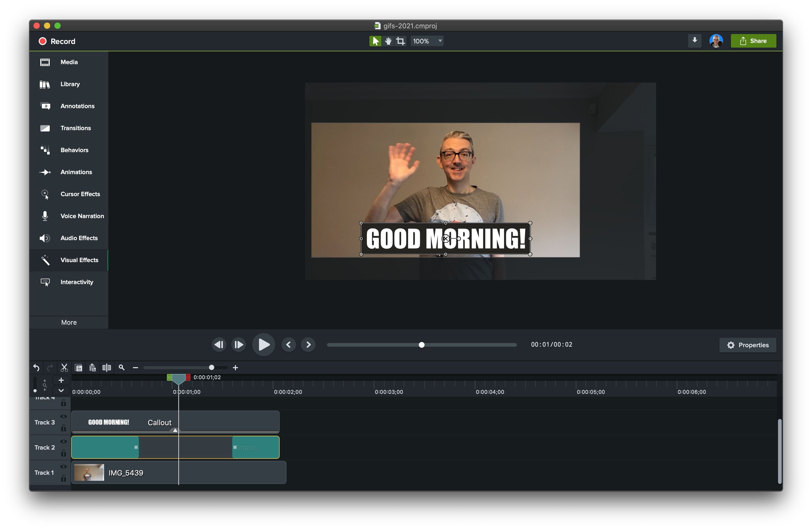Image resolution: width=812 pixels, height=530 pixels.
Task: Collapse track height with the chevron button
Action: click(x=61, y=390)
